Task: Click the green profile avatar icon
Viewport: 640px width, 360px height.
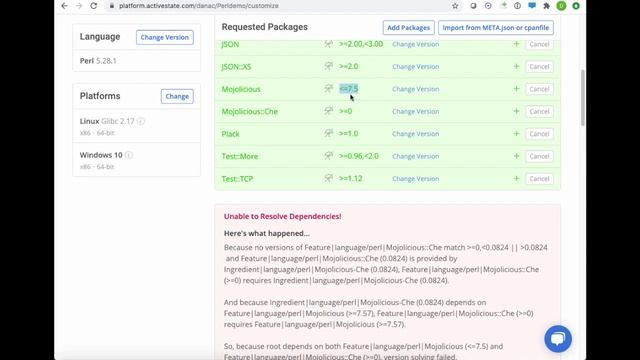Action: click(x=561, y=6)
